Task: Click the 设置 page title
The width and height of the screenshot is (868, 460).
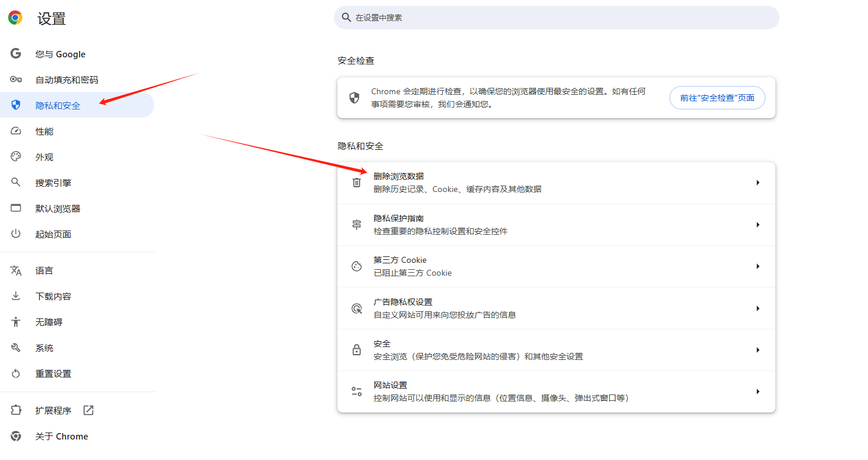Action: click(x=52, y=19)
